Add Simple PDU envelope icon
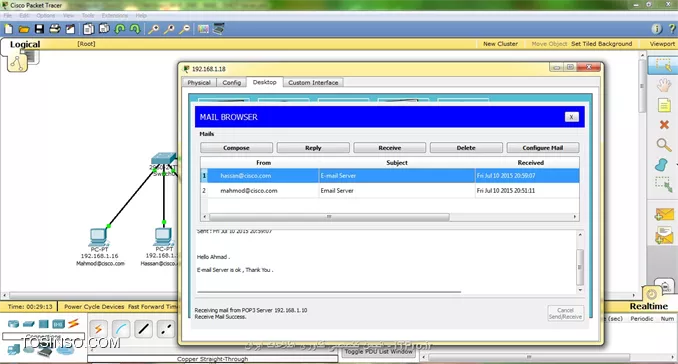678x364 pixels. pyautogui.click(x=664, y=214)
